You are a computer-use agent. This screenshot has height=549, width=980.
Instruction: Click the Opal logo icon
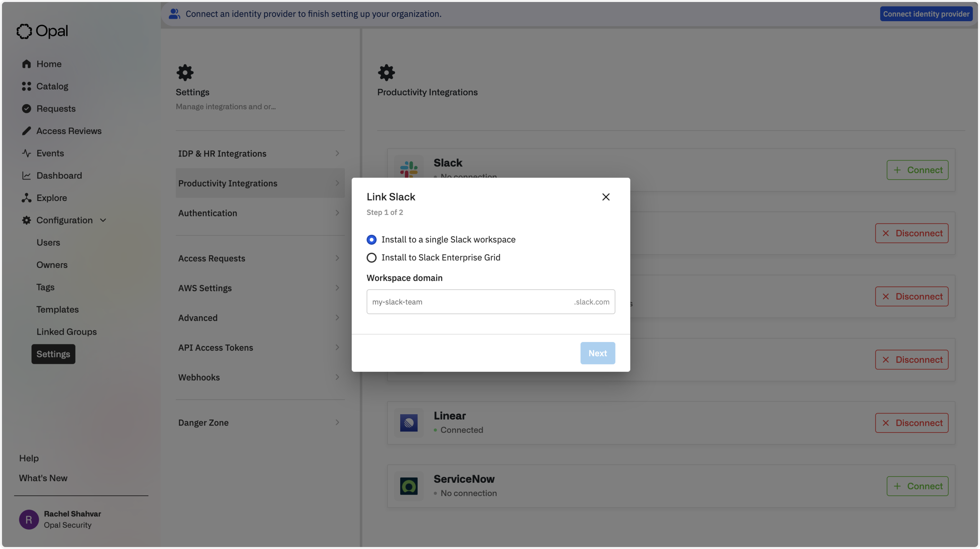[24, 31]
